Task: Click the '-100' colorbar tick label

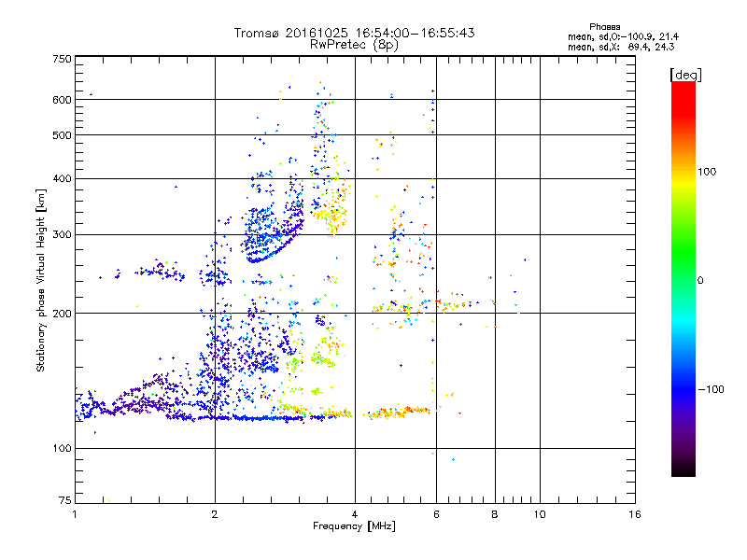Action: click(711, 389)
